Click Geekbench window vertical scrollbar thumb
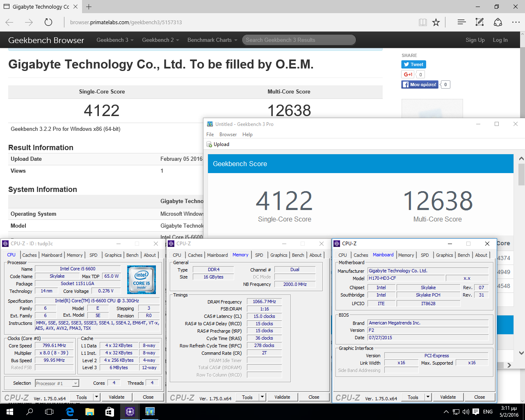 coord(521,175)
